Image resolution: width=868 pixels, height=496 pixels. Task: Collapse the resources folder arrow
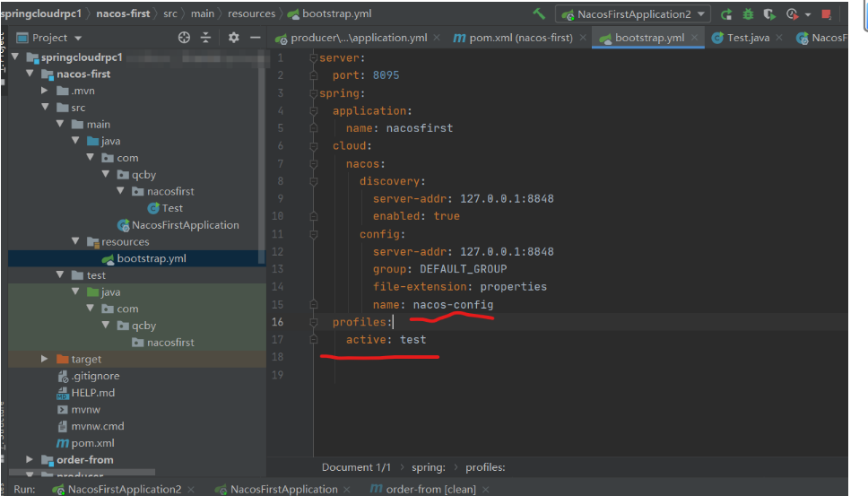tap(75, 241)
